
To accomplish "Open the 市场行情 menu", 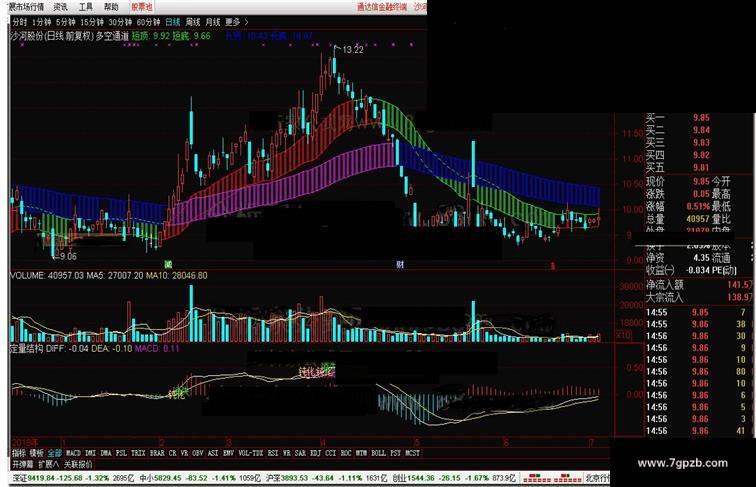I will pyautogui.click(x=29, y=7).
